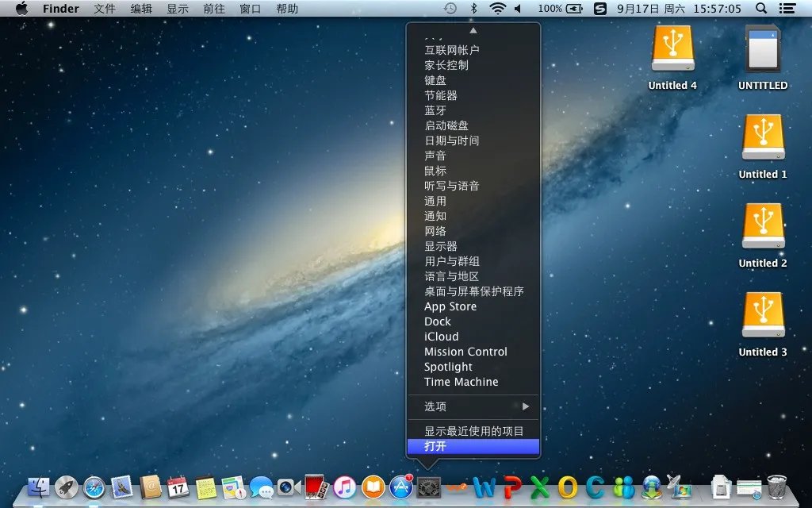Click the Wi-Fi status icon
Screen dimensions: 812x508
497,9
